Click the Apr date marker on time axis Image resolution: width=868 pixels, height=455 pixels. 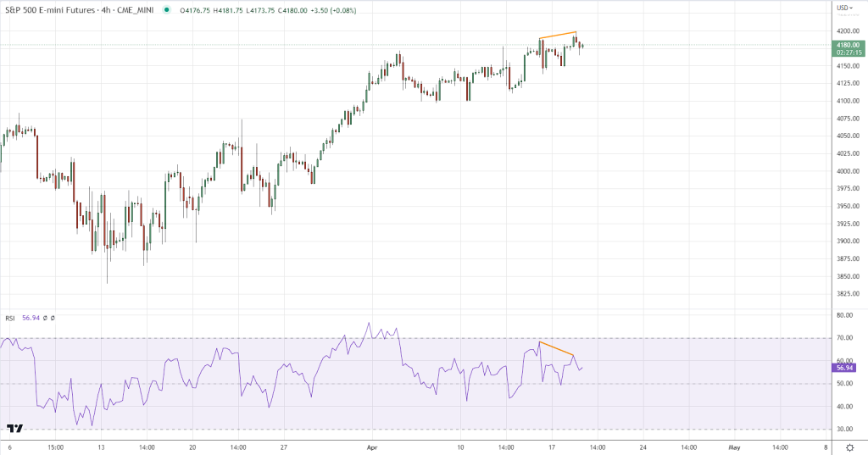coord(370,447)
